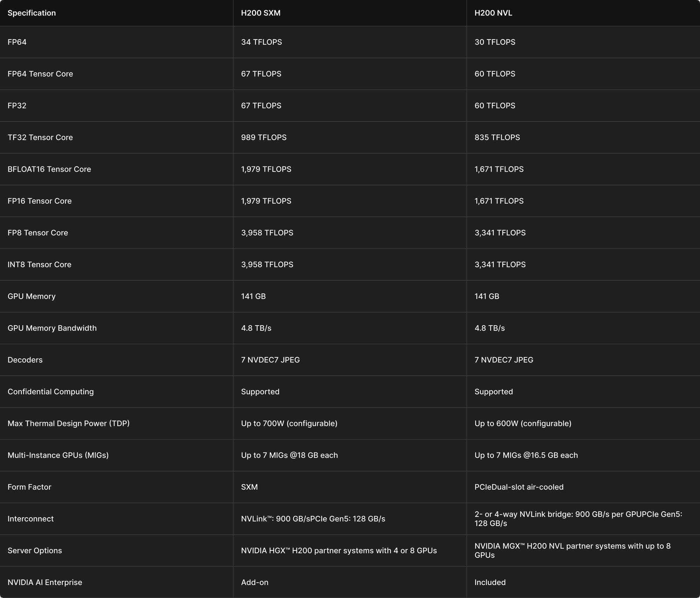Select the FP16 Tensor Core label
Image resolution: width=700 pixels, height=598 pixels.
point(40,201)
